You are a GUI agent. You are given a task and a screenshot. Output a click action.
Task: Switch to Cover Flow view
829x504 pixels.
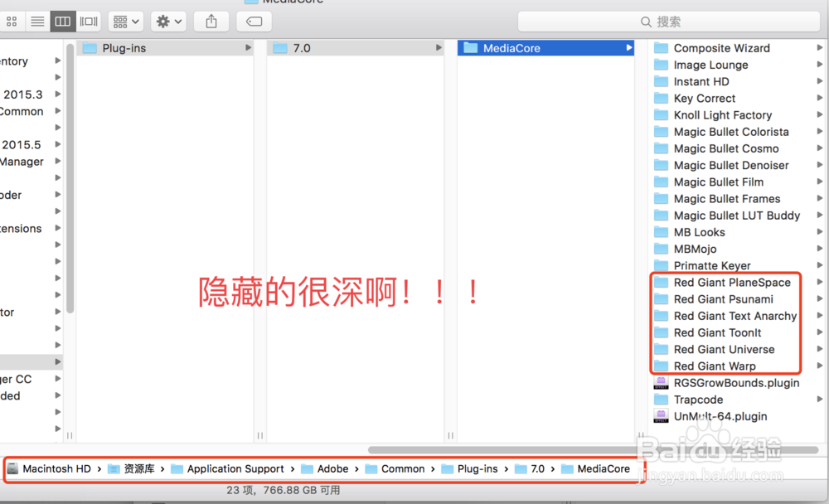[89, 22]
